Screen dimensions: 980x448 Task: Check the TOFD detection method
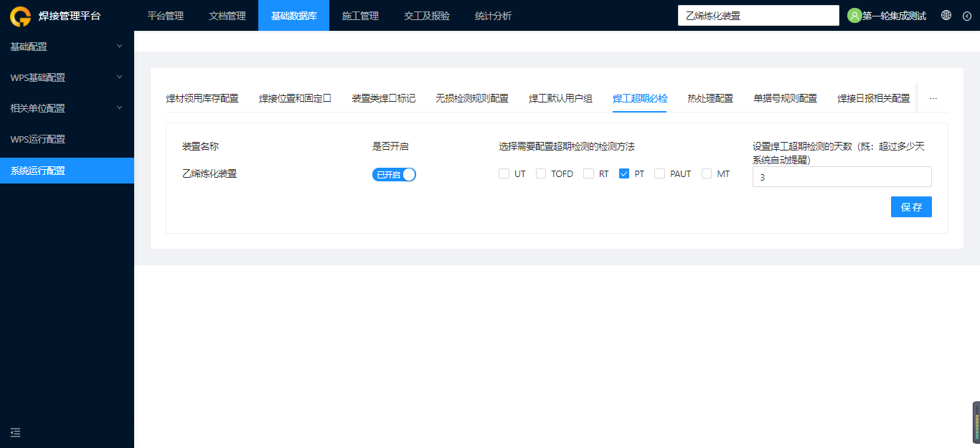541,173
